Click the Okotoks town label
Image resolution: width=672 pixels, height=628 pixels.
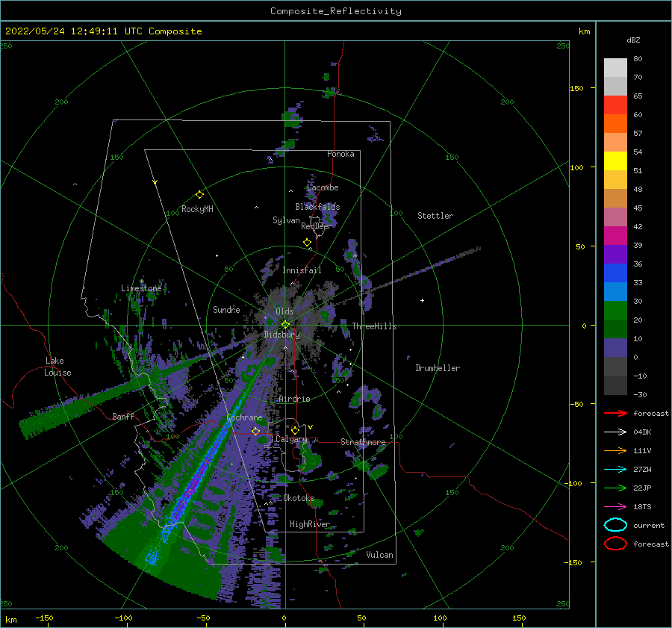click(x=299, y=498)
